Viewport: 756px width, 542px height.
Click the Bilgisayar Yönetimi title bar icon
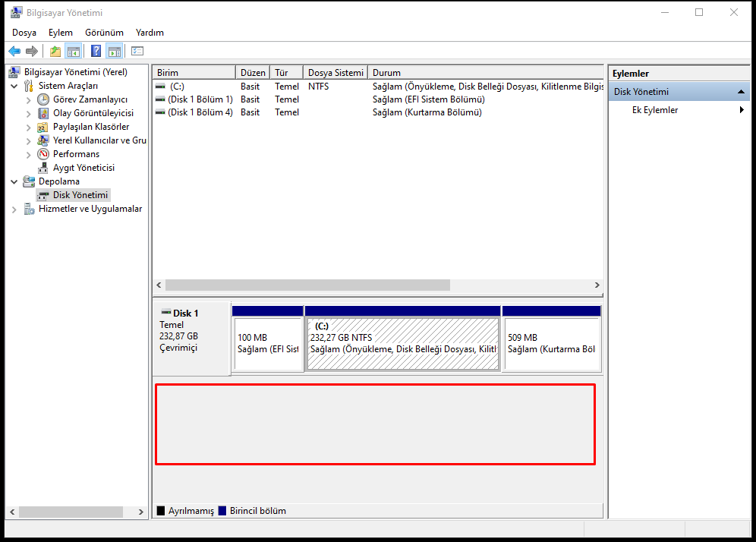17,13
